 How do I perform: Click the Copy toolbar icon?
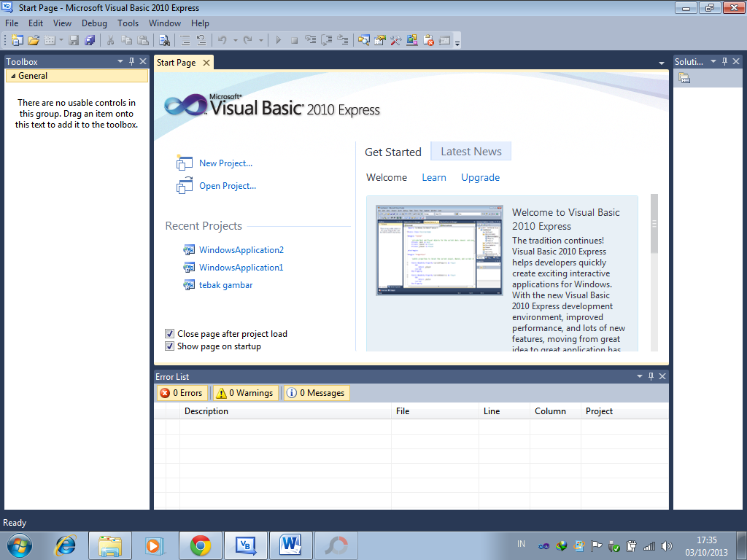tap(127, 41)
